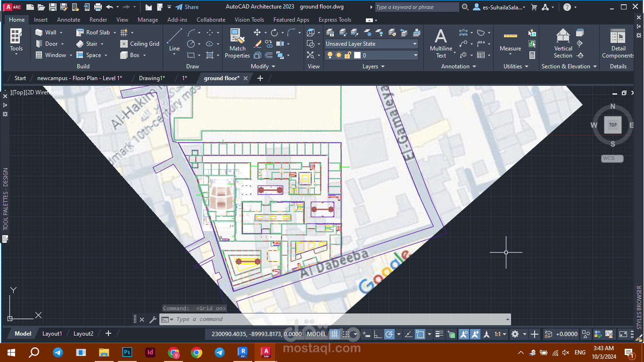Click the Share button
The height and width of the screenshot is (362, 644).
pos(187,7)
